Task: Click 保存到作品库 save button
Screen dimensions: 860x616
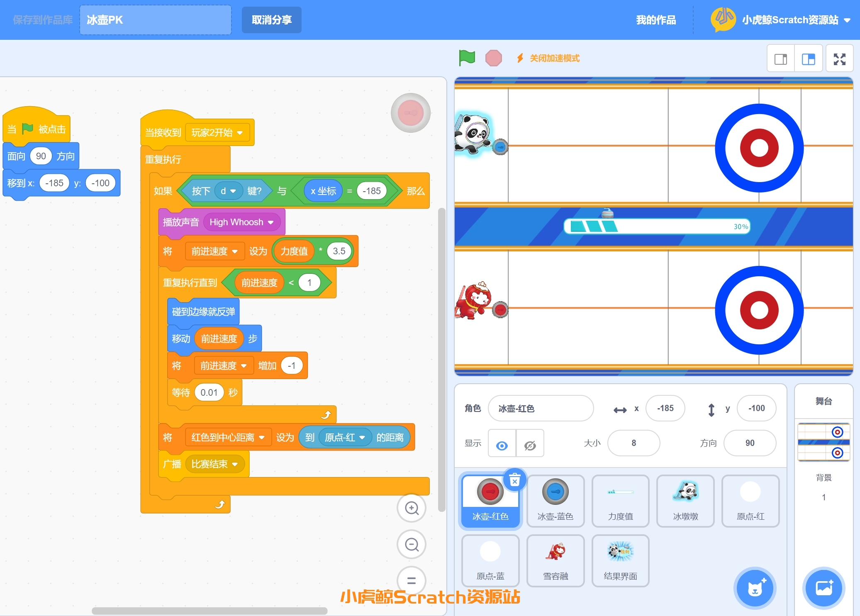Action: click(x=43, y=20)
